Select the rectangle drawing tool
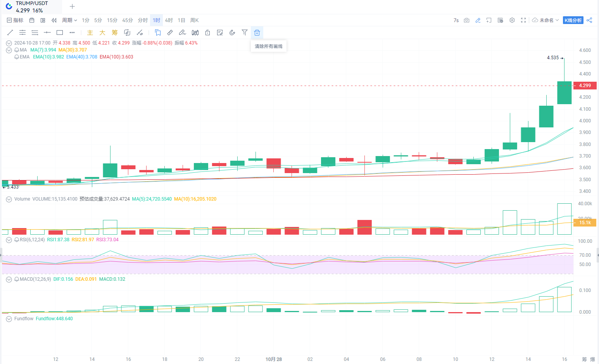The image size is (599, 364). [x=60, y=33]
